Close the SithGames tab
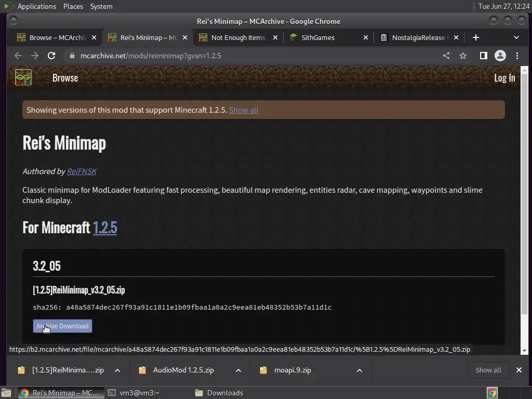 pyautogui.click(x=365, y=37)
